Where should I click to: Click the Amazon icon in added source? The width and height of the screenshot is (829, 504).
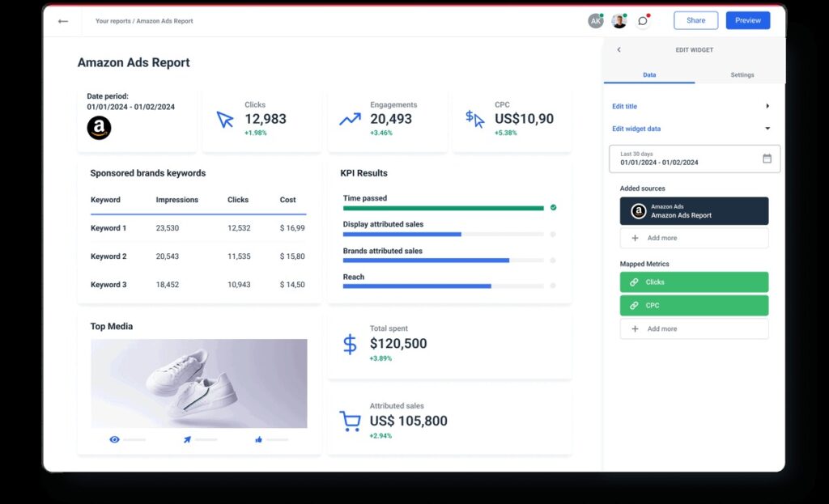click(638, 211)
